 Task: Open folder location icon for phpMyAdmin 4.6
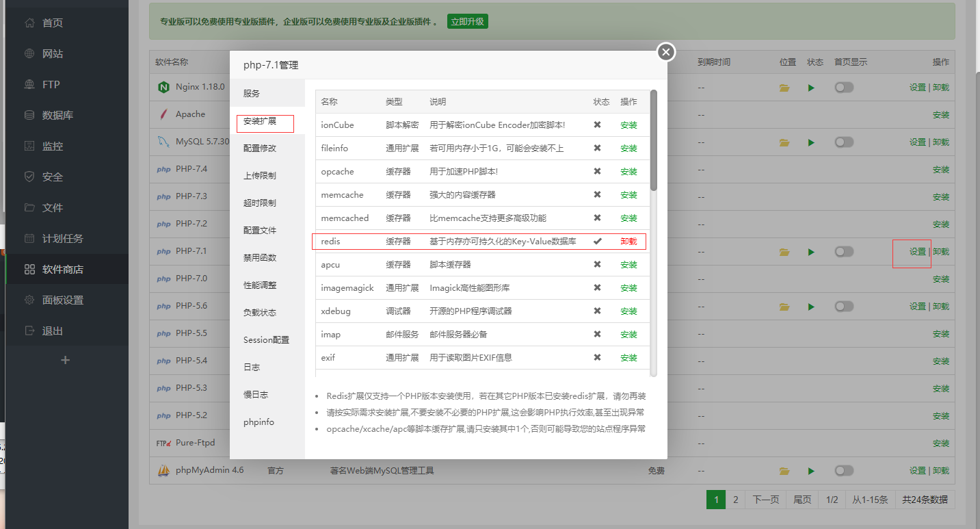coord(784,471)
